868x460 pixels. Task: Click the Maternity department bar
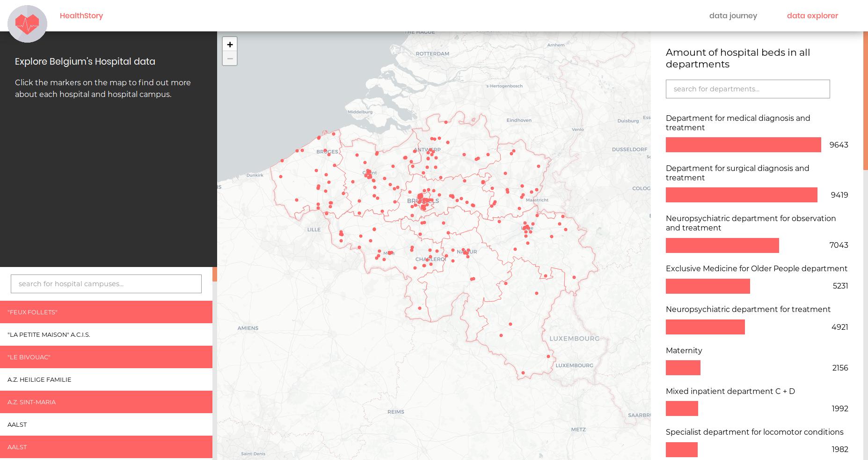683,368
